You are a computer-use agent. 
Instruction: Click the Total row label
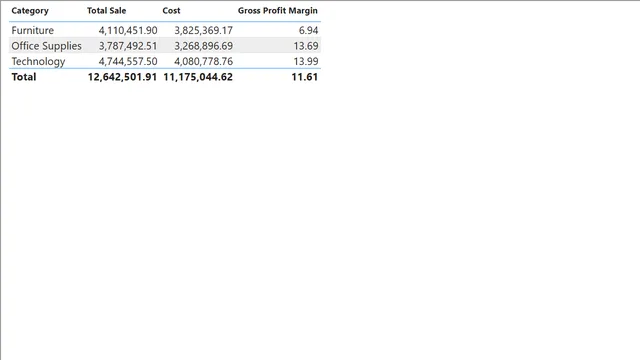tap(24, 77)
